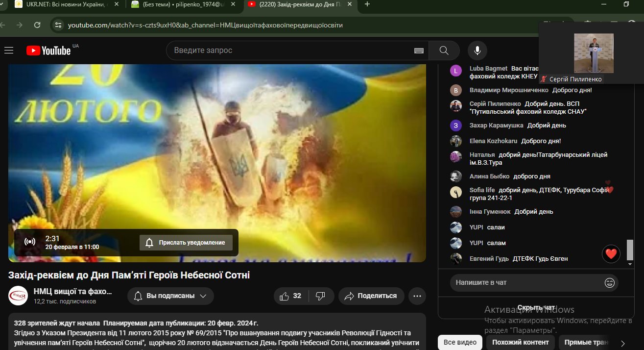This screenshot has height=350, width=644.
Task: Send a heart reaction in live chat
Action: (611, 254)
